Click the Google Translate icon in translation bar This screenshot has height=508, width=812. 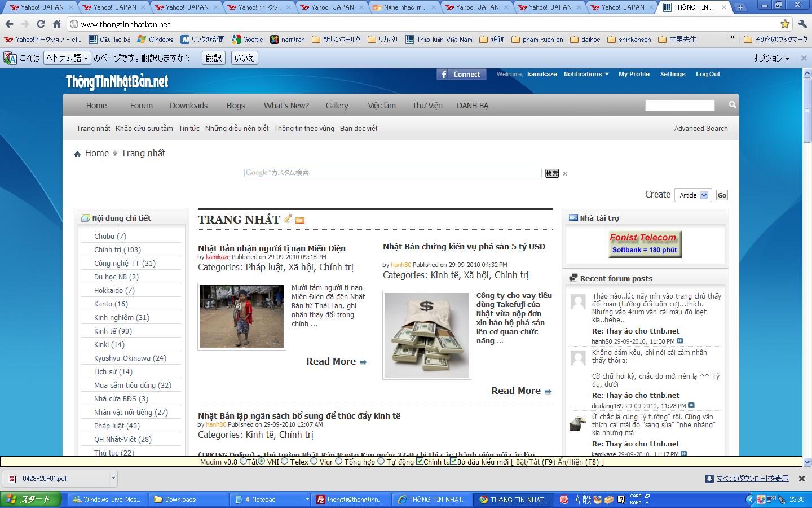click(x=10, y=58)
